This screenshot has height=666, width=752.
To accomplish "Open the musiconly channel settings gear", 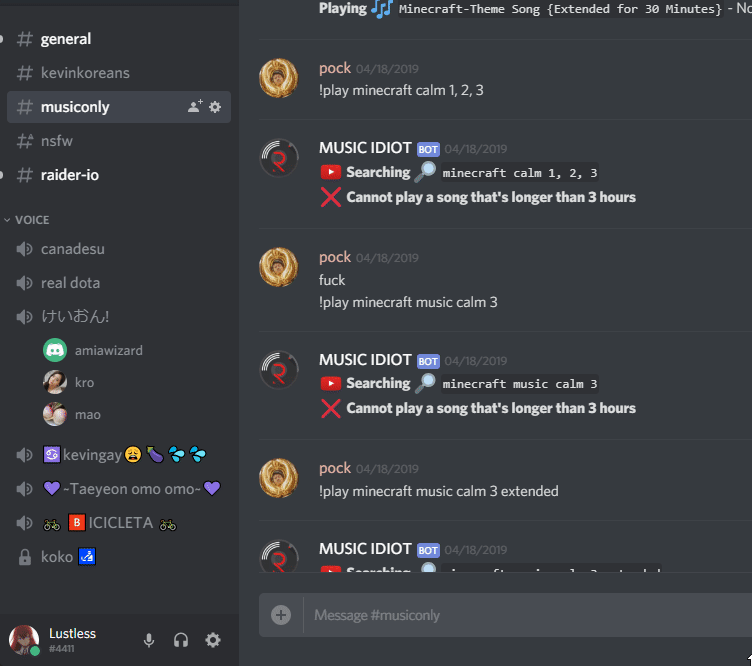I will pos(215,107).
